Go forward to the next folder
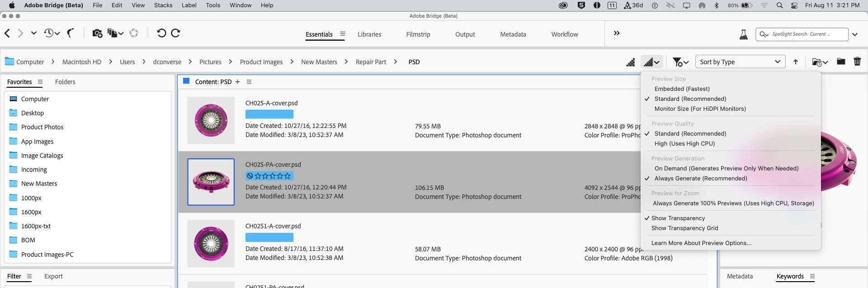868x288 pixels. tap(20, 33)
